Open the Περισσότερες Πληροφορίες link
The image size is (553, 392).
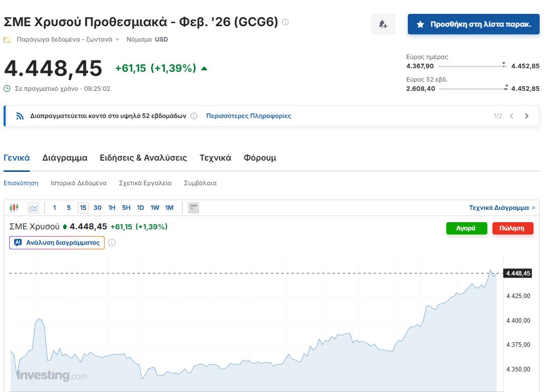(x=248, y=116)
